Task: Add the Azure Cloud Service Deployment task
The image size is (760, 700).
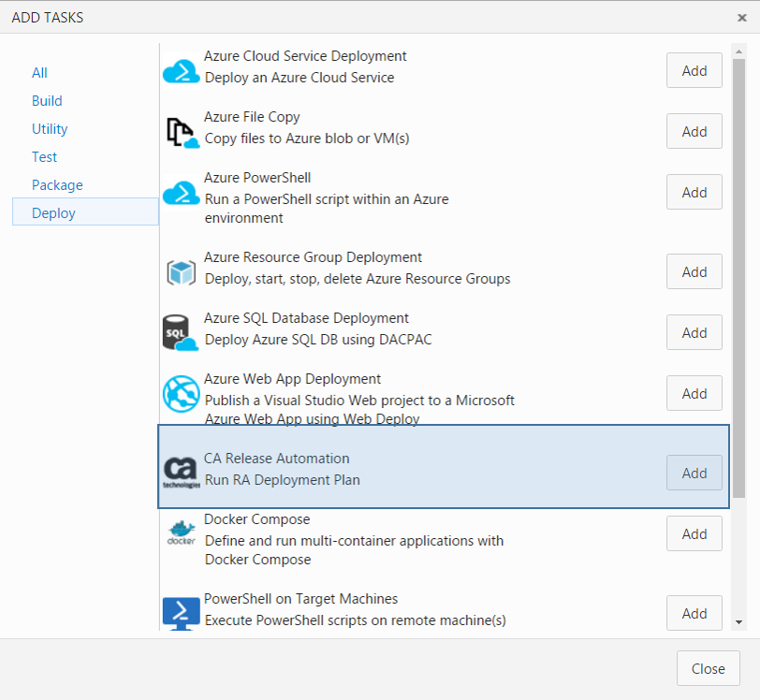Action: point(694,70)
